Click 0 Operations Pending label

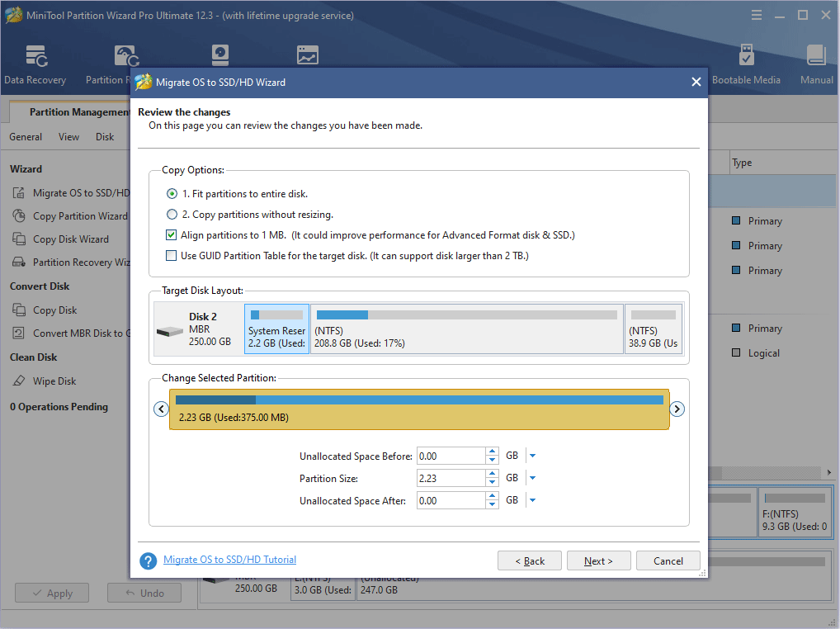tap(59, 407)
